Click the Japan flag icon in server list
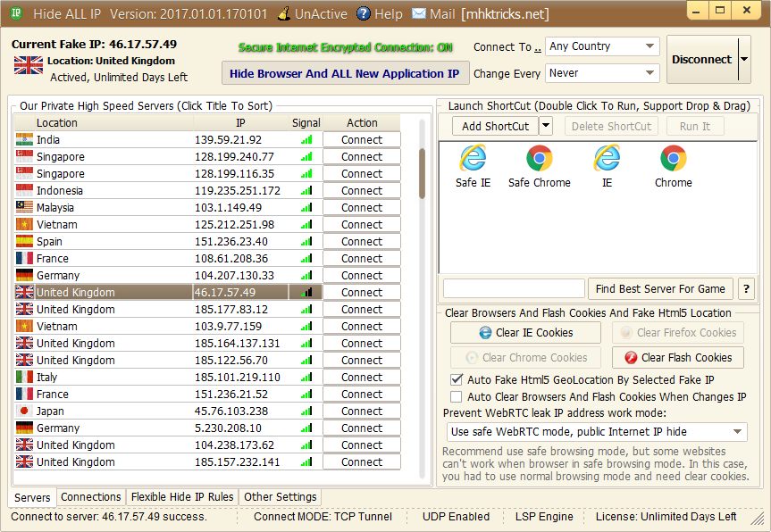The width and height of the screenshot is (771, 532). (x=24, y=411)
